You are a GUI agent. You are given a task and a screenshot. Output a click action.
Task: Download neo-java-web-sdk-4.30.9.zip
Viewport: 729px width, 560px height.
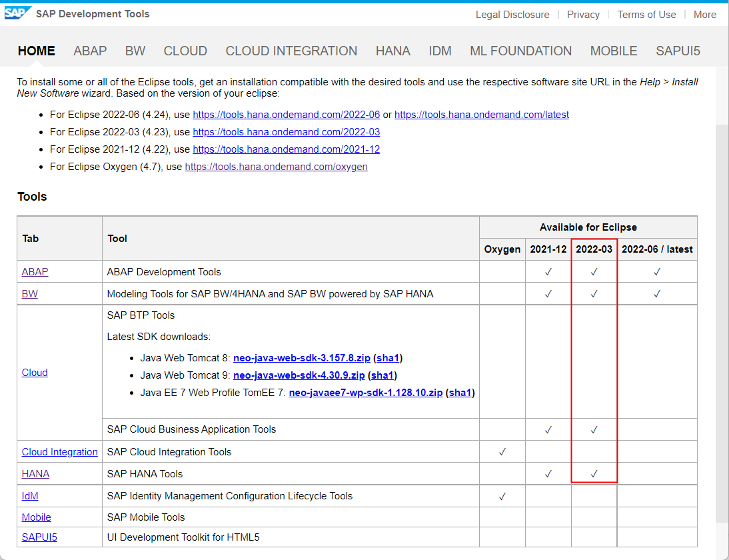click(299, 375)
